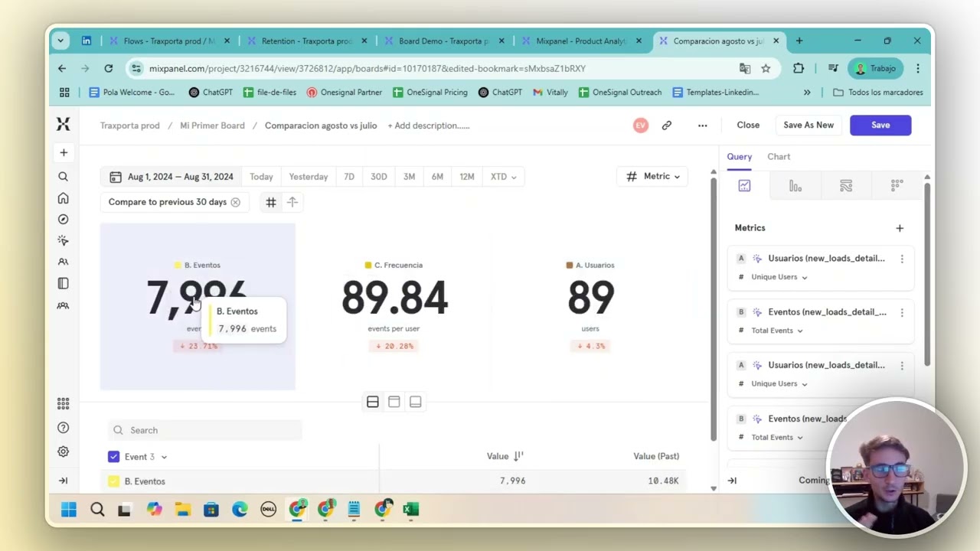Screen dimensions: 980x551
Task: Switch to the Query tab
Action: (x=740, y=157)
